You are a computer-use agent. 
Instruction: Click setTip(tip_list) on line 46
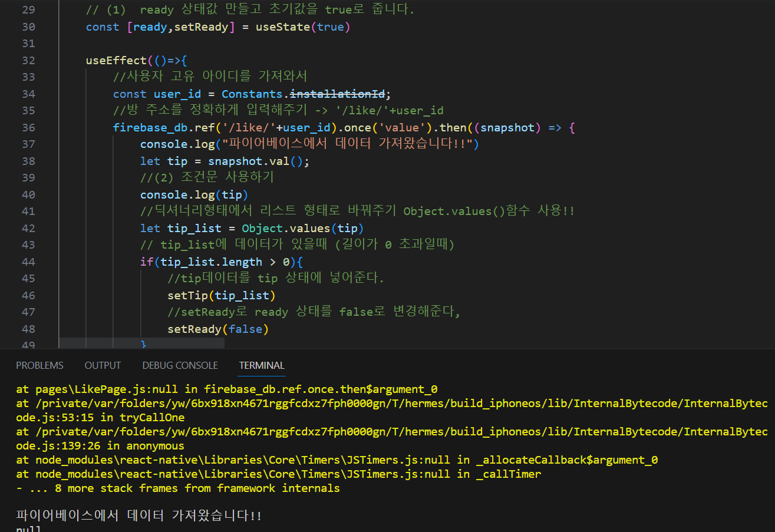pos(222,296)
